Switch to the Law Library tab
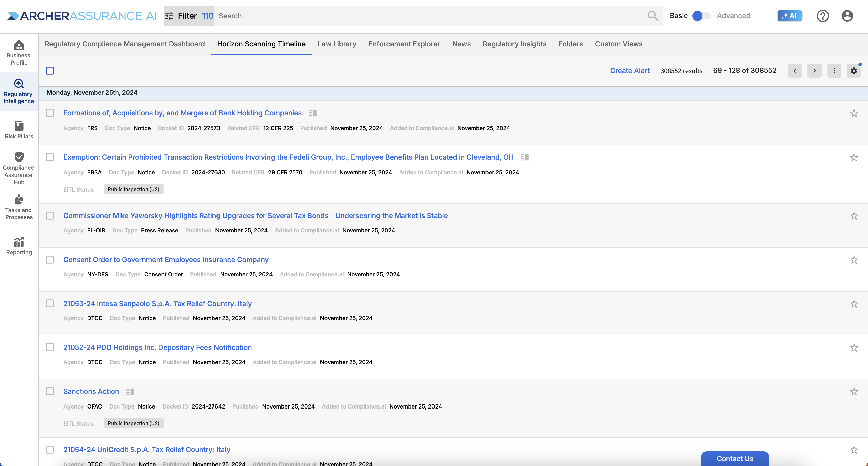868x466 pixels. [x=337, y=44]
